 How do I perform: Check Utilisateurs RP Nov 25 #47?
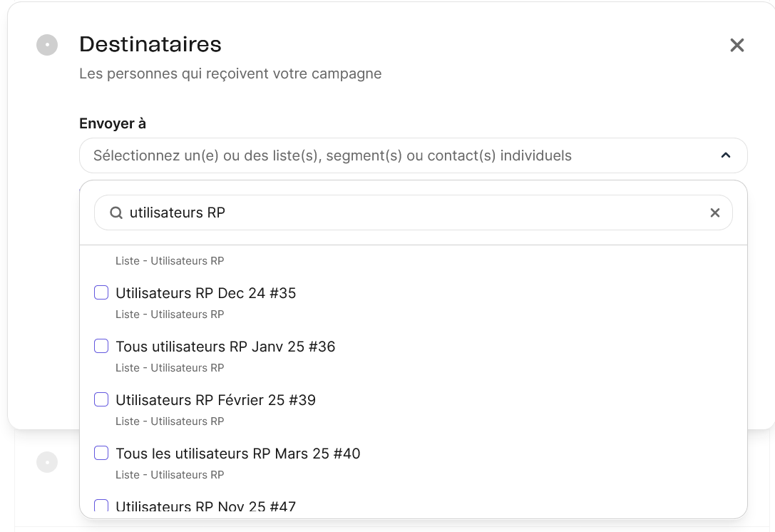click(101, 506)
